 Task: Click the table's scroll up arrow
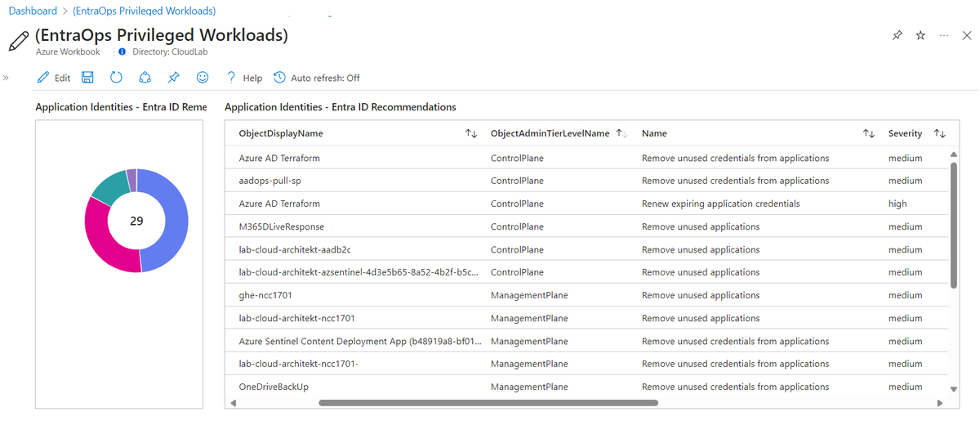pyautogui.click(x=954, y=154)
